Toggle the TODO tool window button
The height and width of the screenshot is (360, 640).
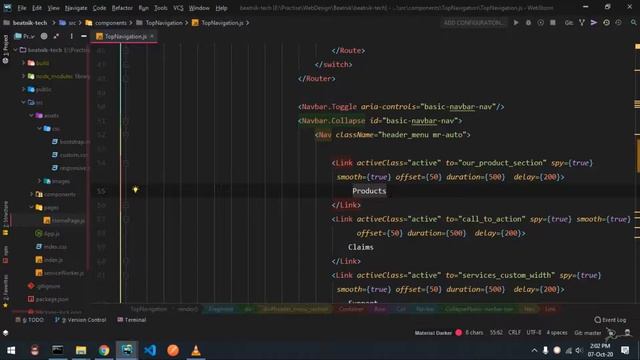(x=29, y=320)
